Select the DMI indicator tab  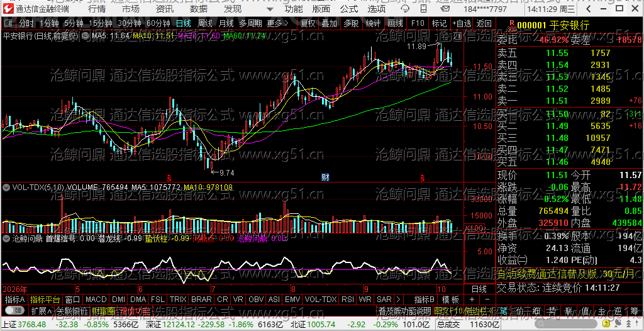[x=119, y=300]
